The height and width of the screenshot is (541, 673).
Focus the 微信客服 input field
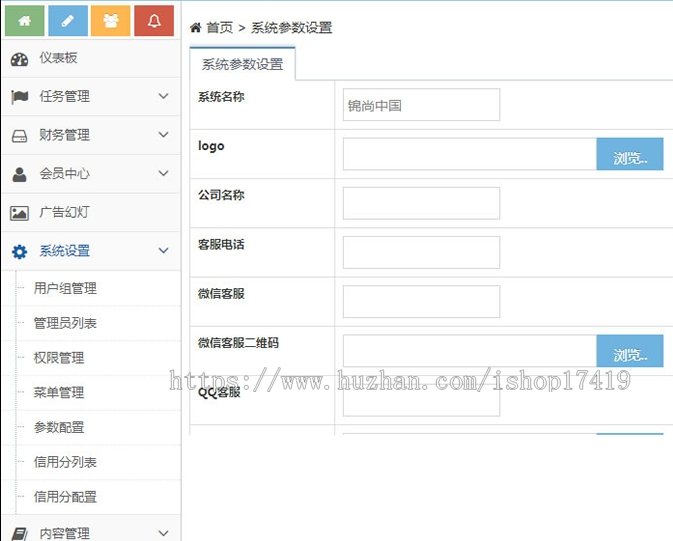tap(421, 301)
